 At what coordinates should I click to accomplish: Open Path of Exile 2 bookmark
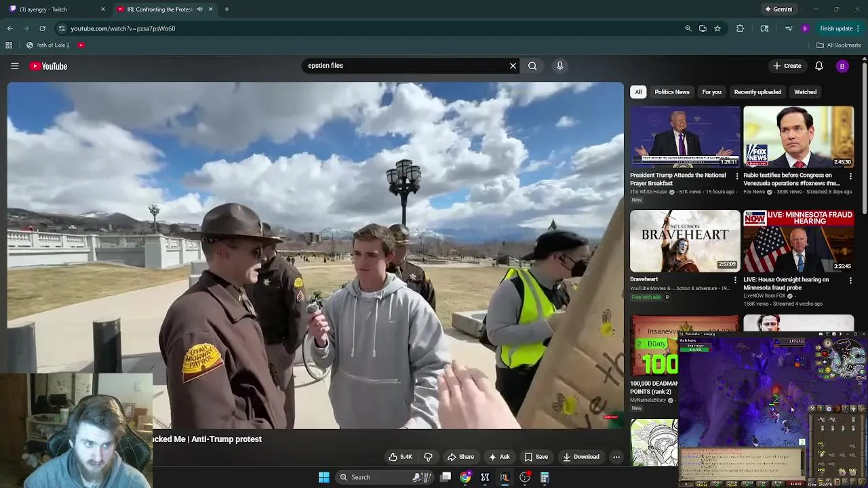pyautogui.click(x=47, y=45)
